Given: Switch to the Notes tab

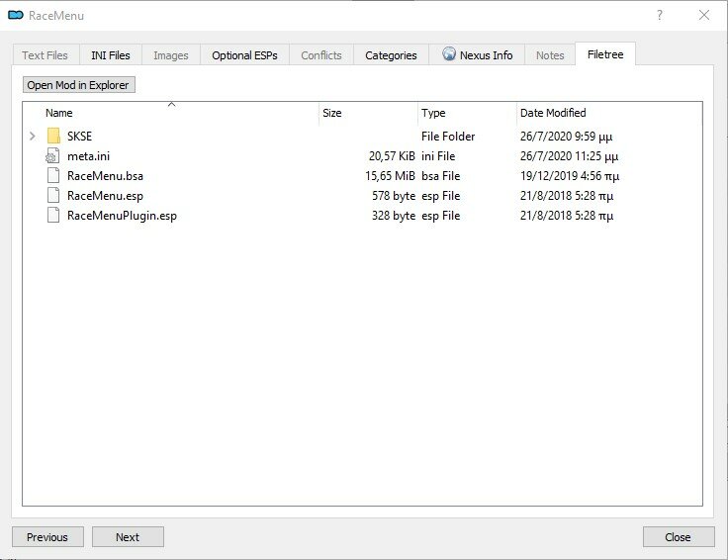Looking at the screenshot, I should click(x=550, y=55).
